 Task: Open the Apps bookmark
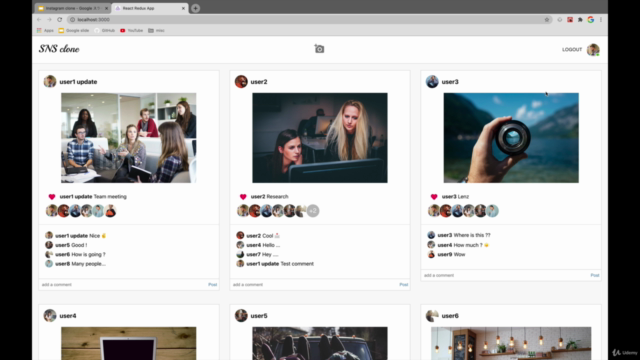coord(45,31)
